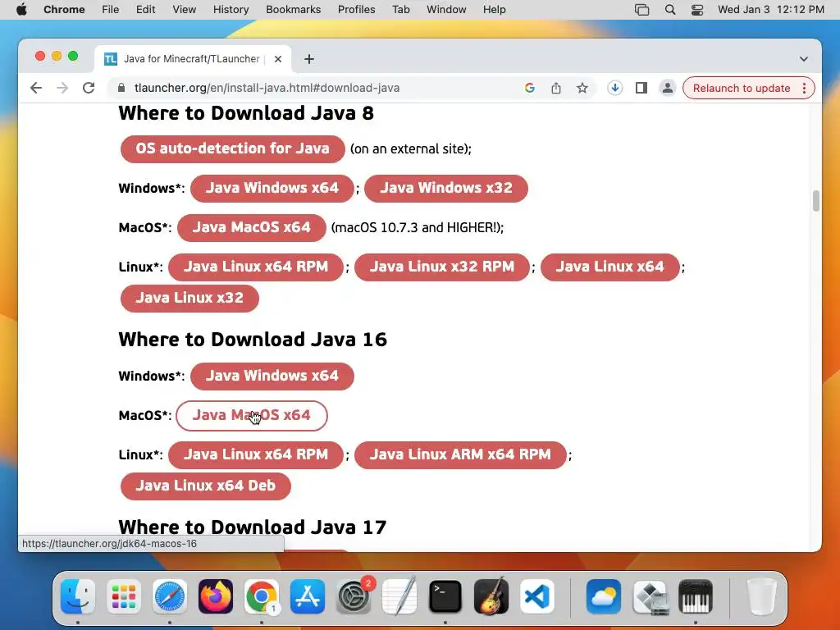This screenshot has height=630, width=840.
Task: Download Java Windows x32
Action: pyautogui.click(x=446, y=189)
